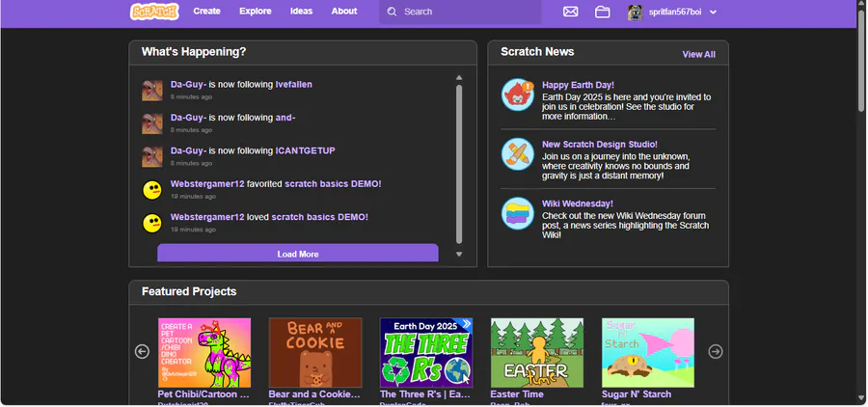868x407 pixels.
Task: Open the Explore menu item
Action: (256, 11)
